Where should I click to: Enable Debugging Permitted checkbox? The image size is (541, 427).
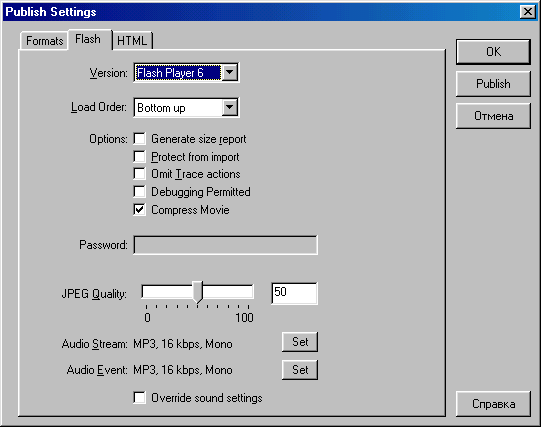[x=140, y=192]
